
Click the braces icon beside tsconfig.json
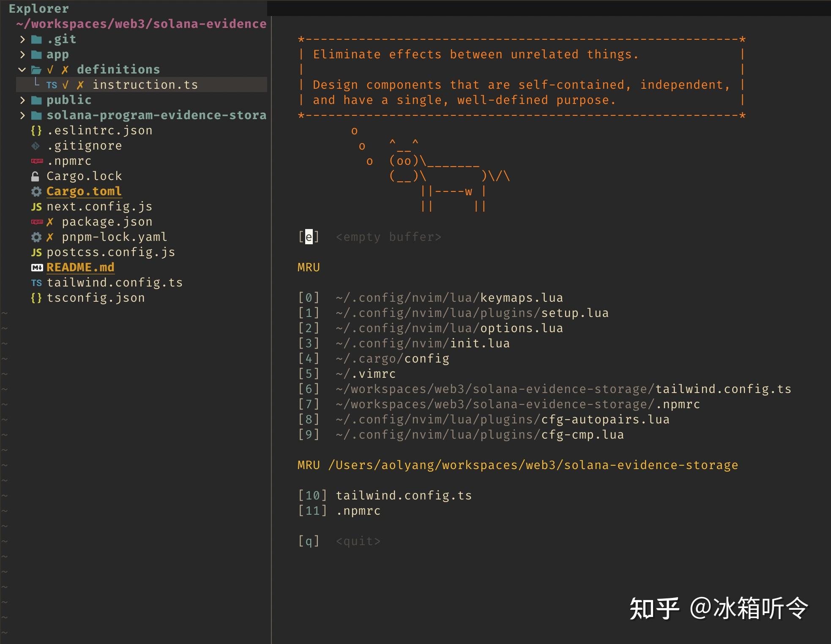pos(36,297)
